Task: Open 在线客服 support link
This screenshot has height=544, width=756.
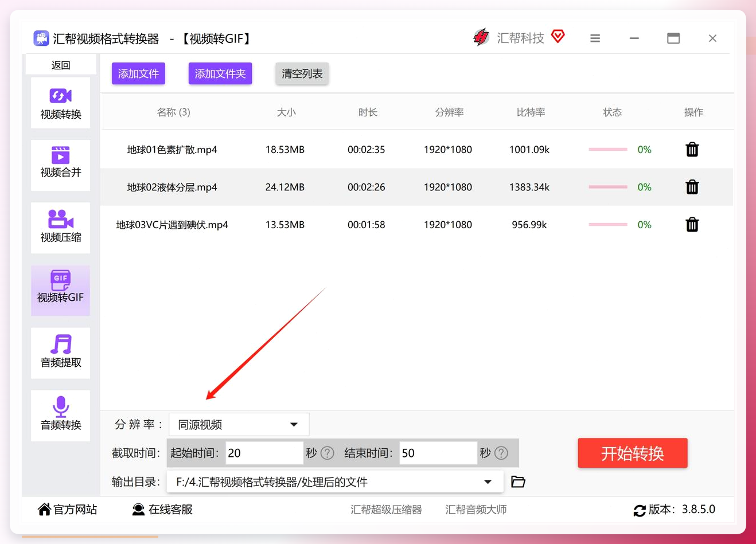Action: point(162,509)
